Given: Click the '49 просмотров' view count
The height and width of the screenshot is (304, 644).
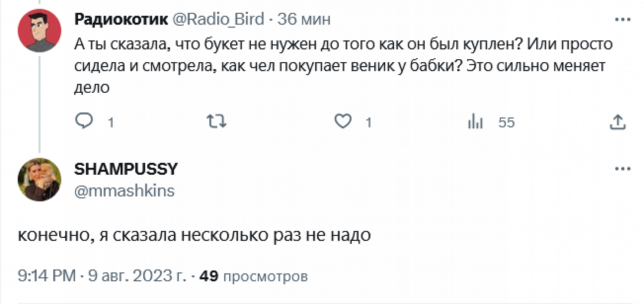Looking at the screenshot, I should pyautogui.click(x=254, y=276).
